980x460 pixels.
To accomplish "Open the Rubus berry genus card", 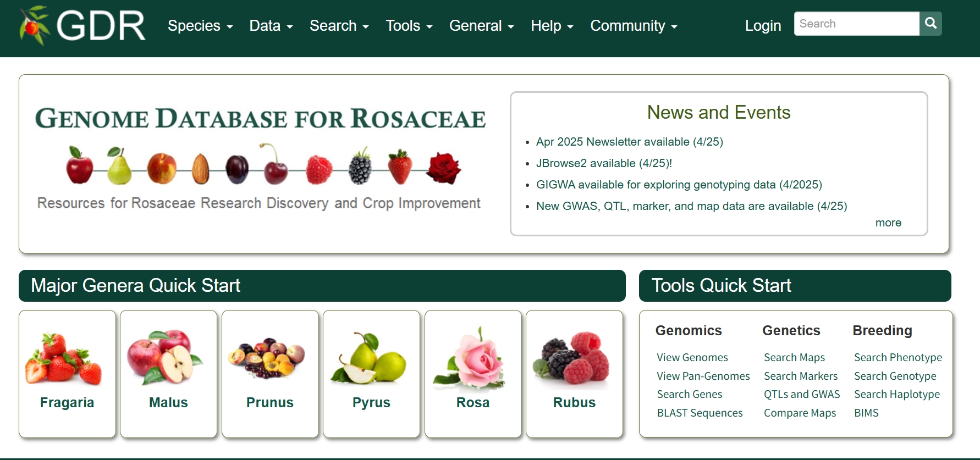I will (574, 374).
